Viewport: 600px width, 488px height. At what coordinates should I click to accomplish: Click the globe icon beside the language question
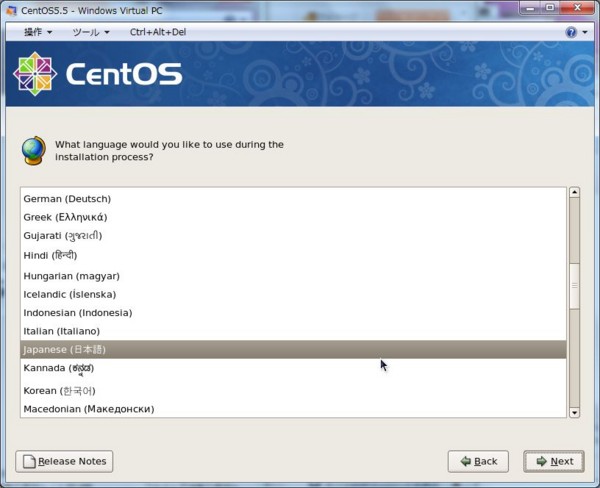(x=34, y=150)
